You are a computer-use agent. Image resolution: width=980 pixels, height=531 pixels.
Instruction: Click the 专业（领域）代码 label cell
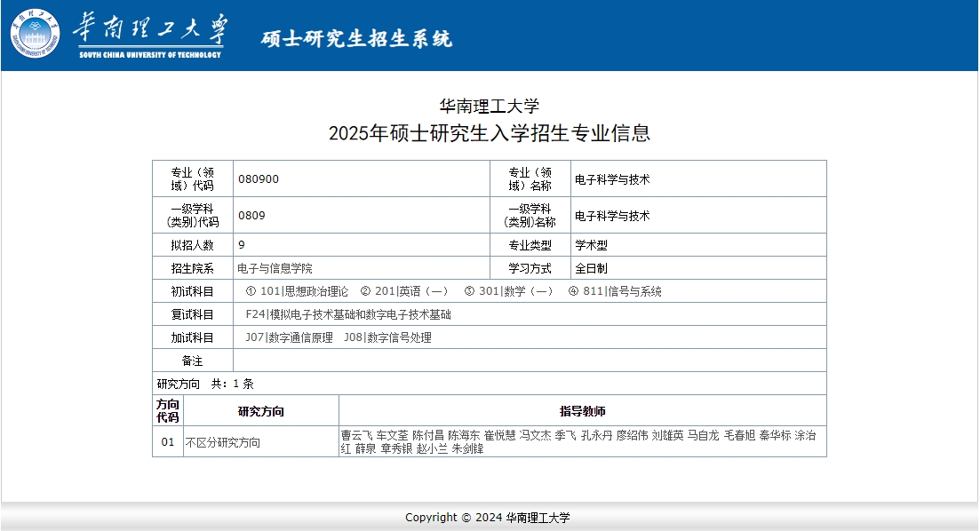(193, 178)
